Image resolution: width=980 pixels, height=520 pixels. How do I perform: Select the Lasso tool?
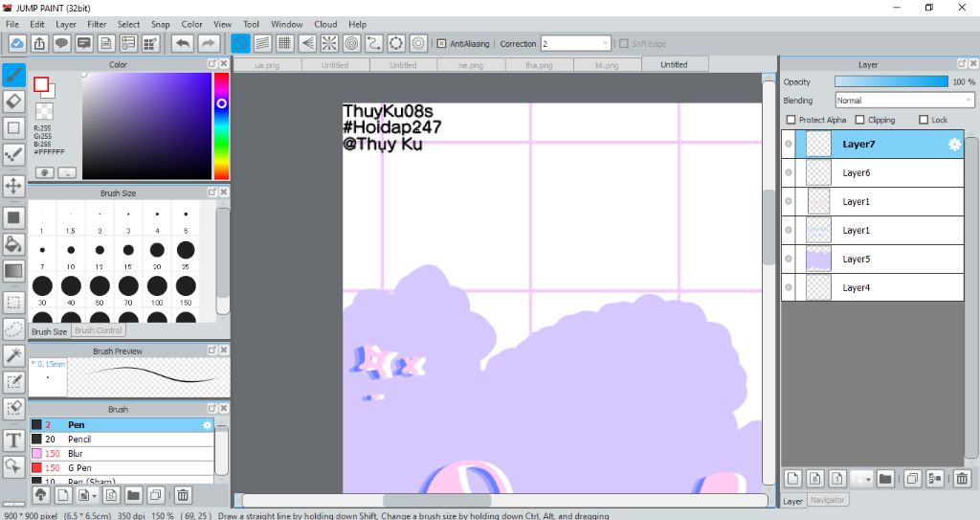click(13, 329)
